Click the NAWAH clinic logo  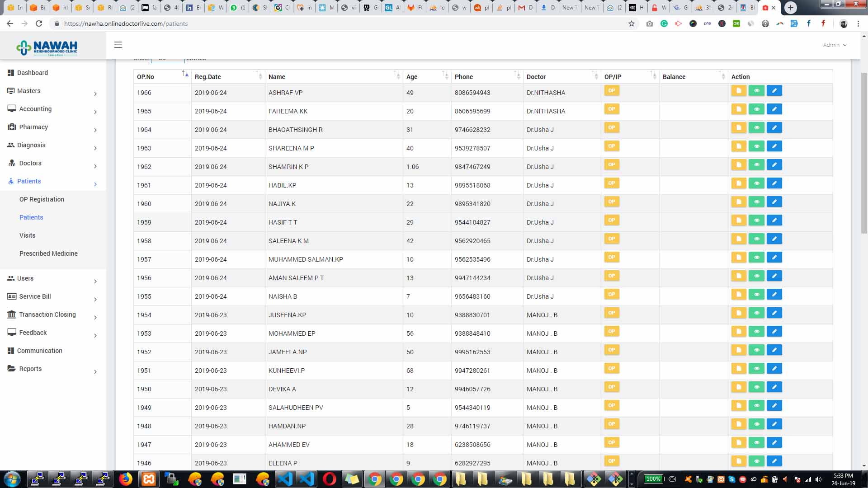click(47, 47)
